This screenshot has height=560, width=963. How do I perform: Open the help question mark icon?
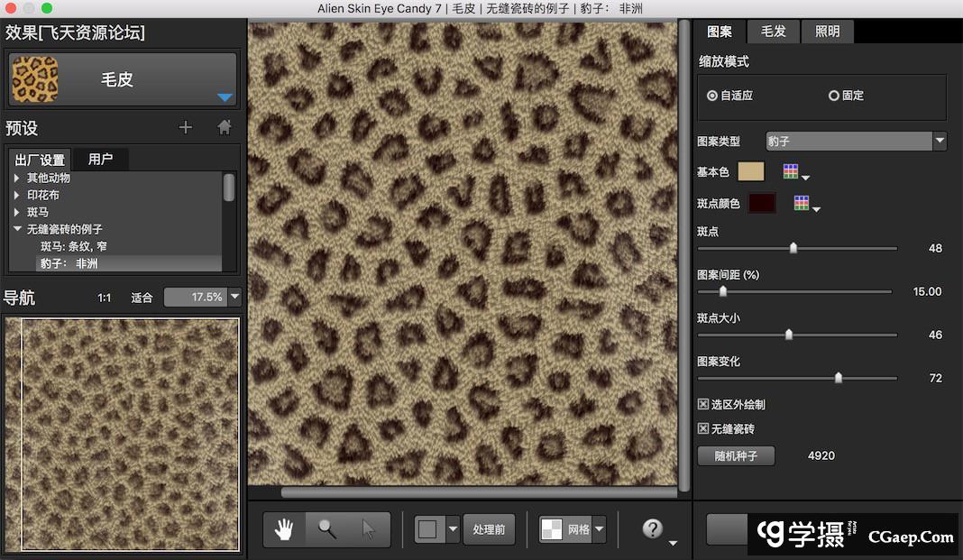653,529
